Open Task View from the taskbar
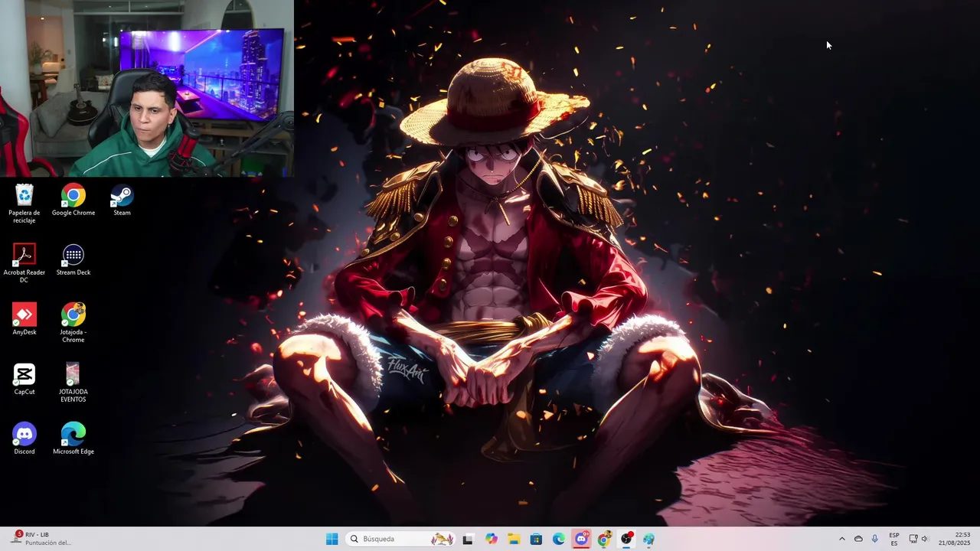Screen dimensions: 980x551 coord(468,539)
